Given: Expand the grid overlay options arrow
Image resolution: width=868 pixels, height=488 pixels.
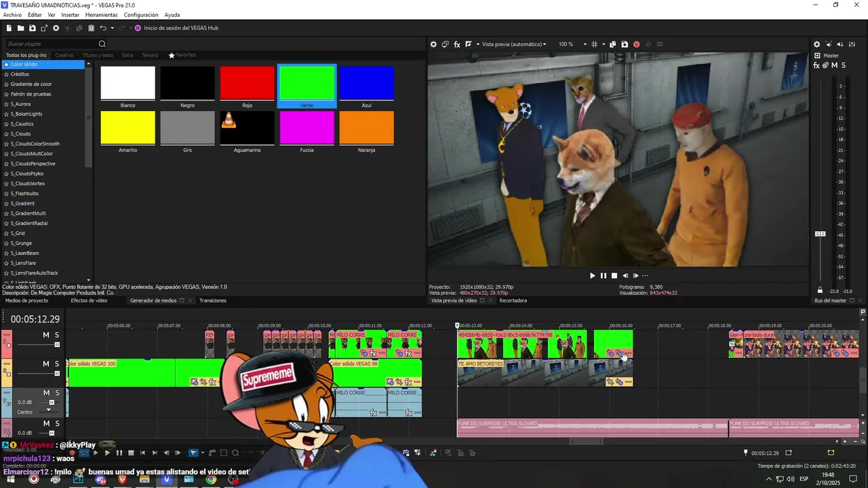Looking at the screenshot, I should 603,44.
